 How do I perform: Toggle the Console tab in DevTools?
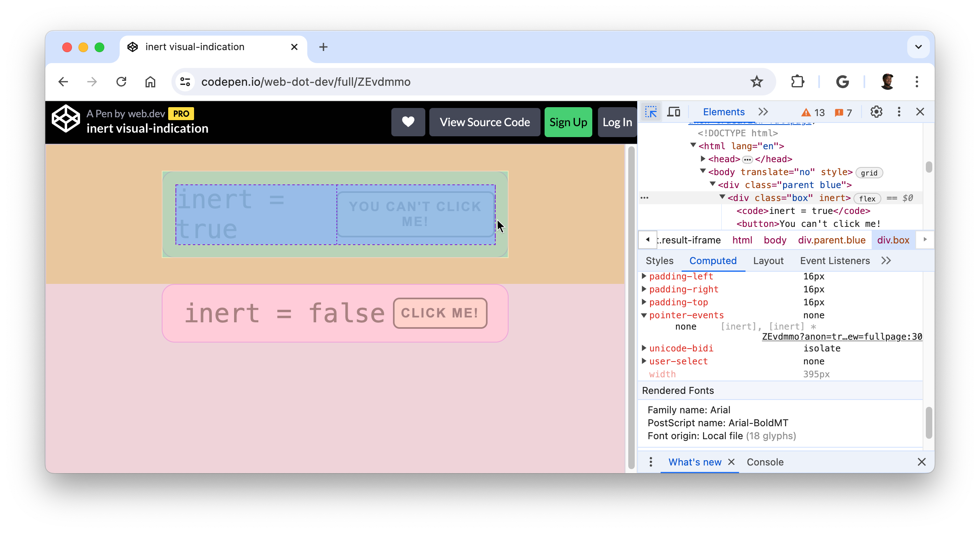click(x=765, y=461)
